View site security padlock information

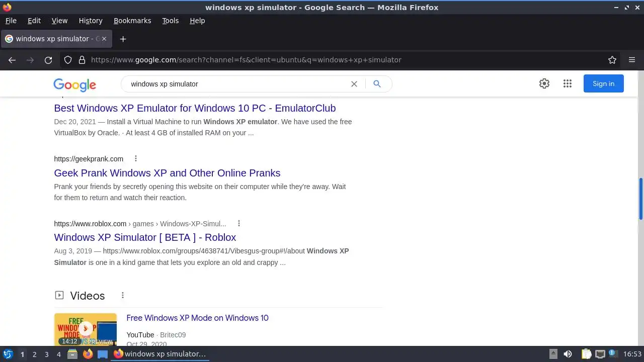(82, 60)
